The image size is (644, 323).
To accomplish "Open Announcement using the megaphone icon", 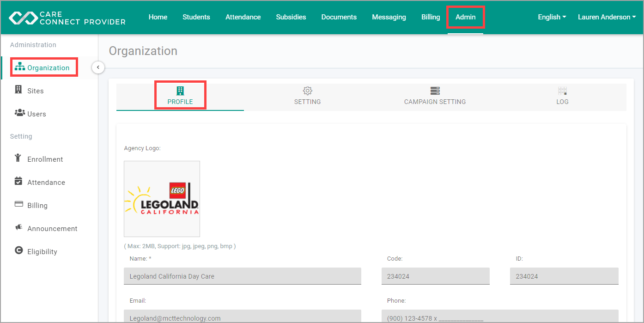I will [18, 228].
